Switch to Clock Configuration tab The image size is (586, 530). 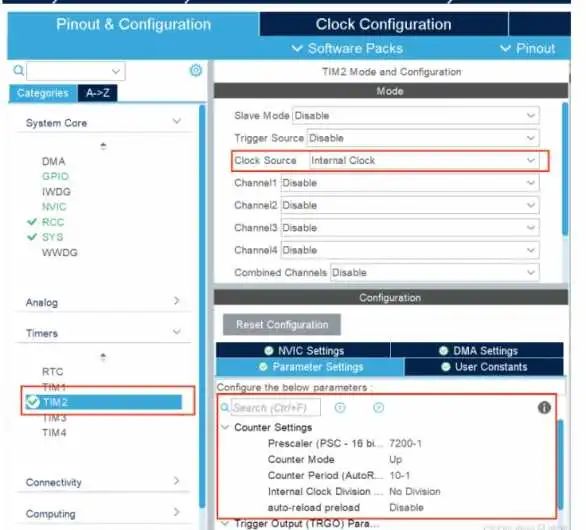click(383, 24)
